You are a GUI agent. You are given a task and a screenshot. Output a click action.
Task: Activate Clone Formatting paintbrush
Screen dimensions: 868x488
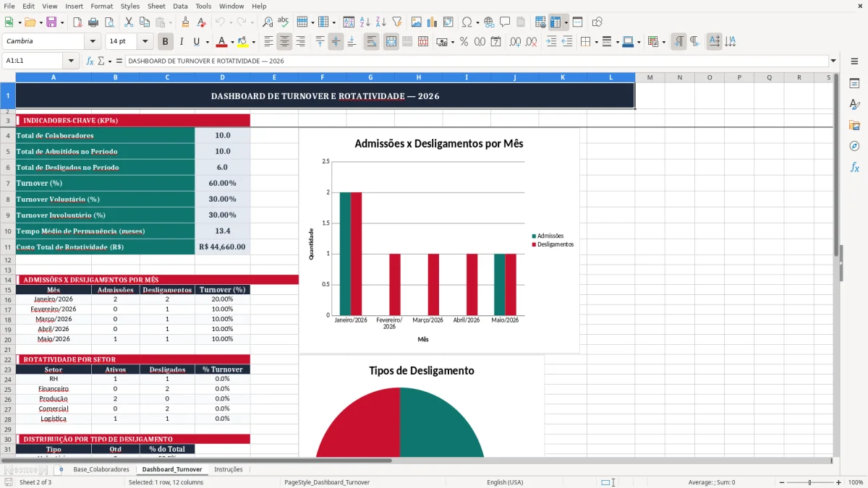(x=185, y=22)
